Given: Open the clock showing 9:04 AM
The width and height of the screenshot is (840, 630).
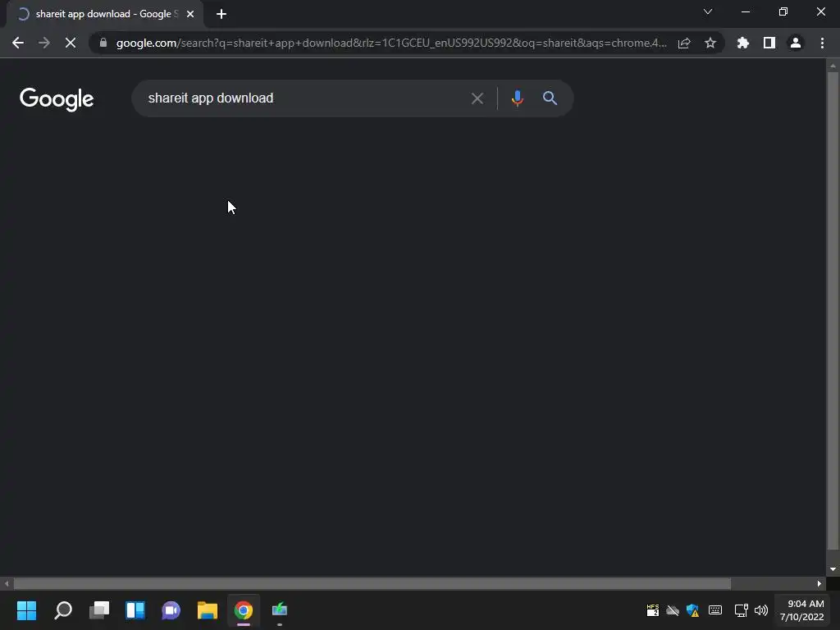Looking at the screenshot, I should coord(802,610).
